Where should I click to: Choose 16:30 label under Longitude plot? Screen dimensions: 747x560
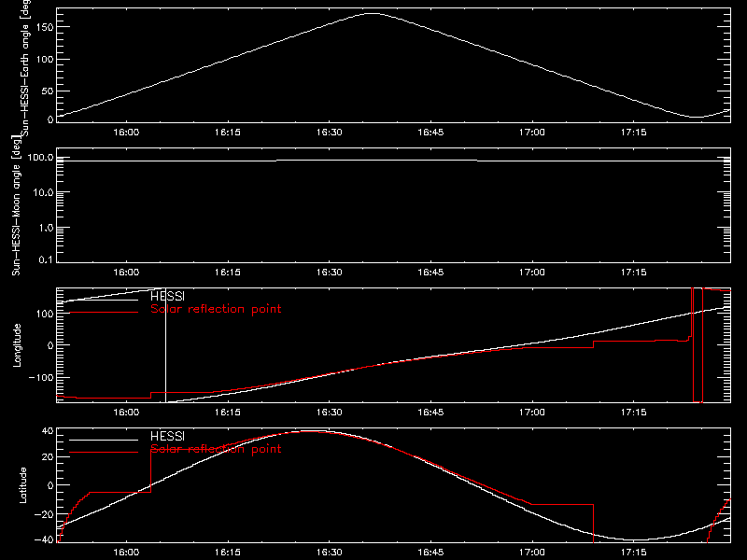click(330, 413)
